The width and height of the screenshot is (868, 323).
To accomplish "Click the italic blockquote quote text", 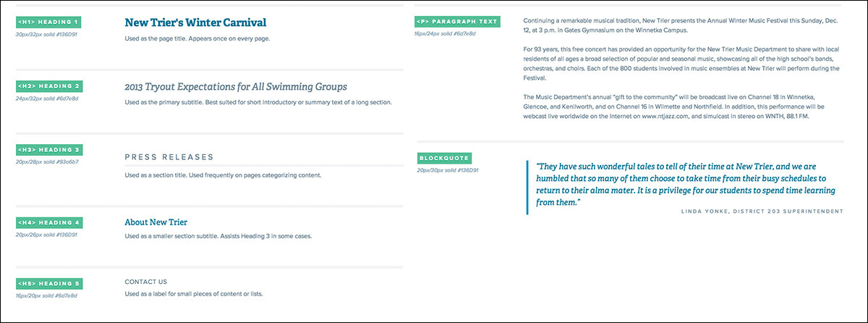I will 680,184.
